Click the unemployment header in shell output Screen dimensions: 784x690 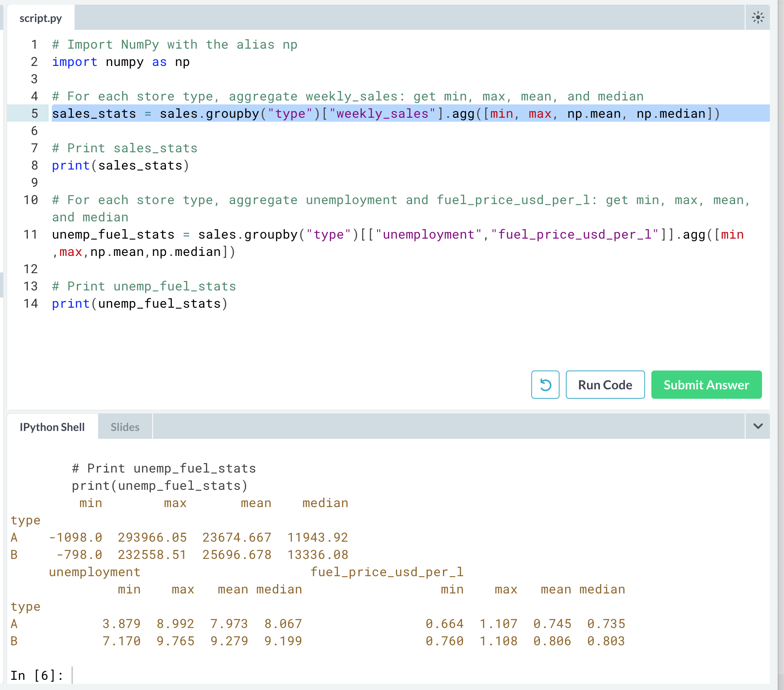click(x=95, y=572)
